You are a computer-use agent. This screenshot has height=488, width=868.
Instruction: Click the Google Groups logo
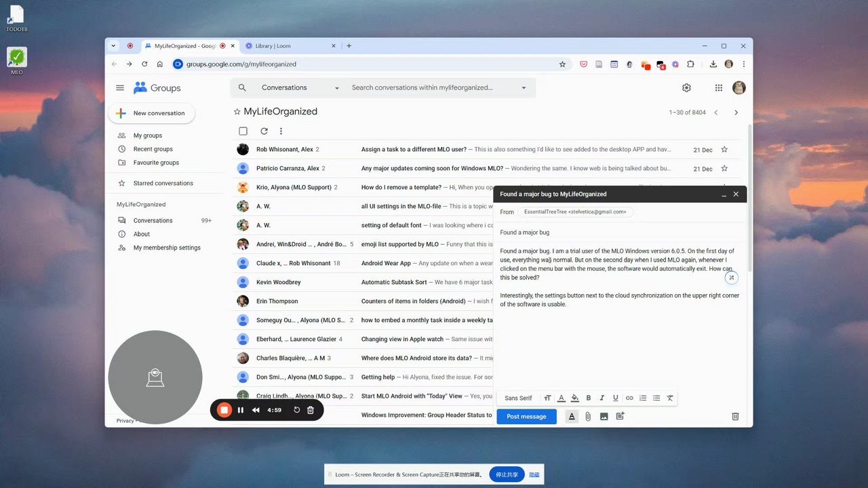point(157,87)
